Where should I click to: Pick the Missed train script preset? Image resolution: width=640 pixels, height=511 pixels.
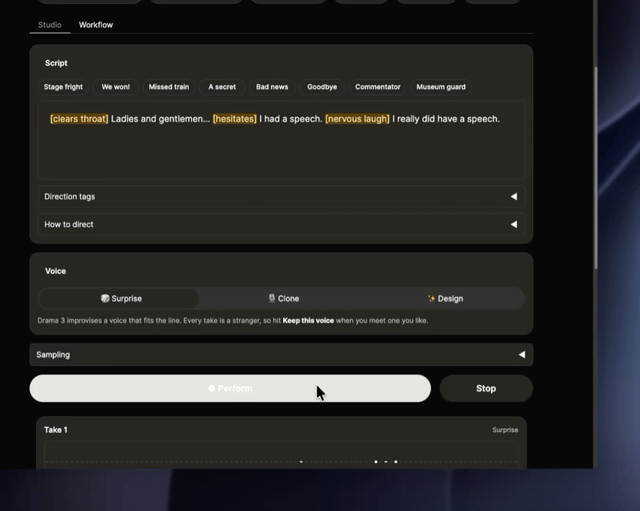click(169, 87)
